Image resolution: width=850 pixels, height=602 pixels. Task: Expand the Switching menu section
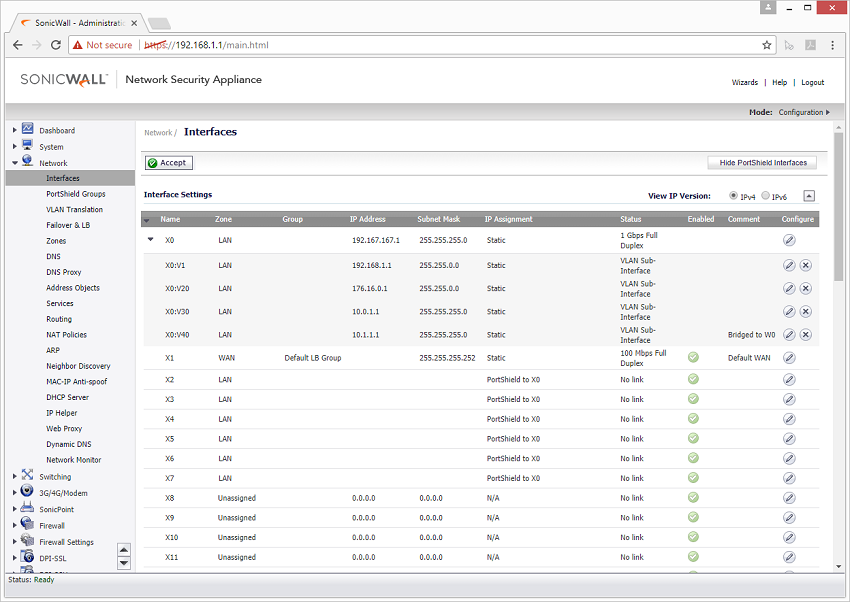click(15, 477)
